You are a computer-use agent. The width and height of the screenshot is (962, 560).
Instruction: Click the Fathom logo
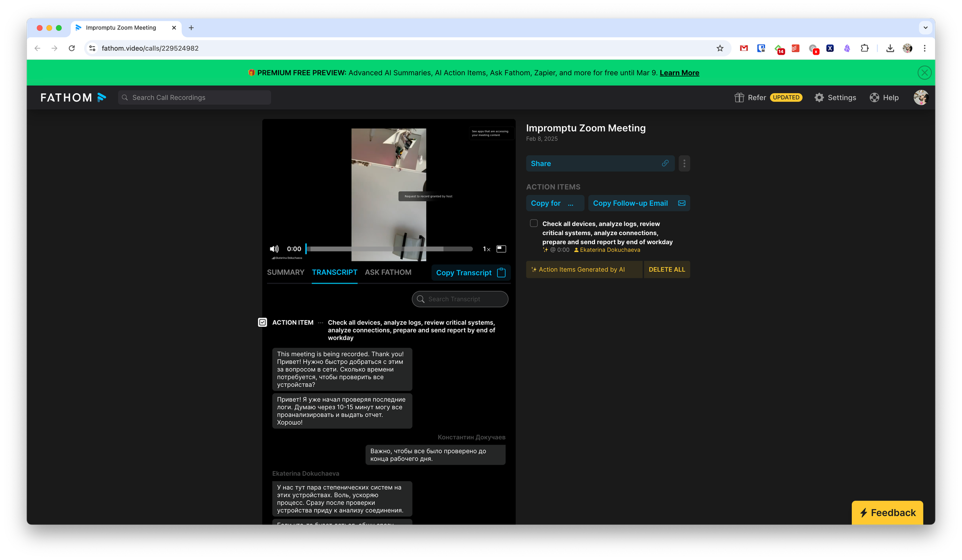(x=73, y=98)
